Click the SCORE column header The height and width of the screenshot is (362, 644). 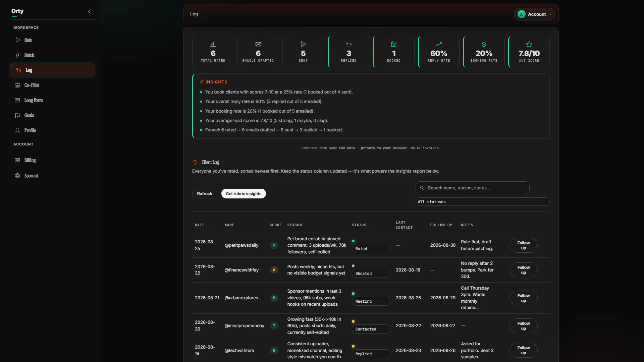[276, 225]
